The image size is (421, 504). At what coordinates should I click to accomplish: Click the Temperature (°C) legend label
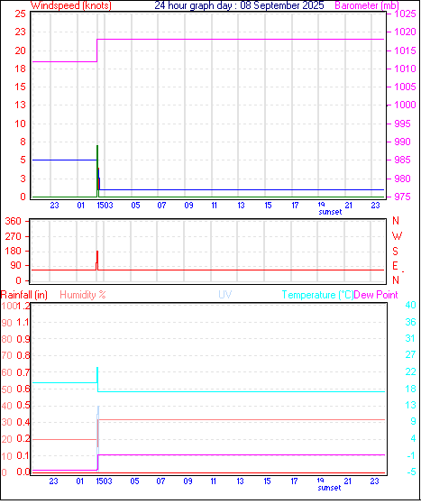pyautogui.click(x=317, y=295)
